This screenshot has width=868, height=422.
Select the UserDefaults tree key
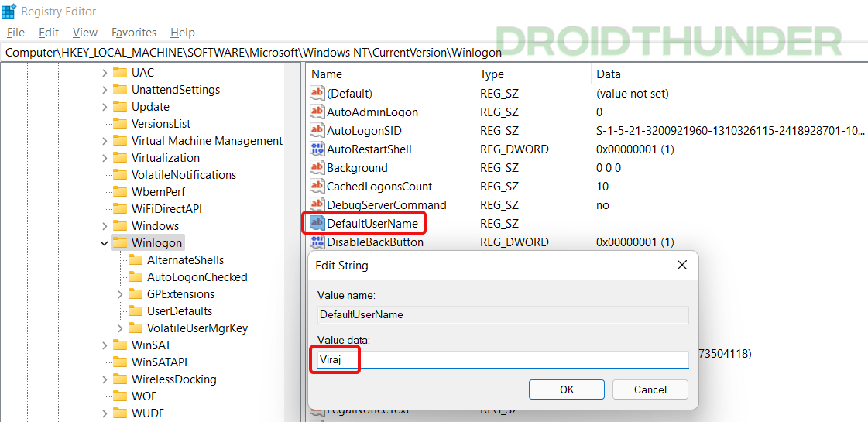(x=180, y=310)
